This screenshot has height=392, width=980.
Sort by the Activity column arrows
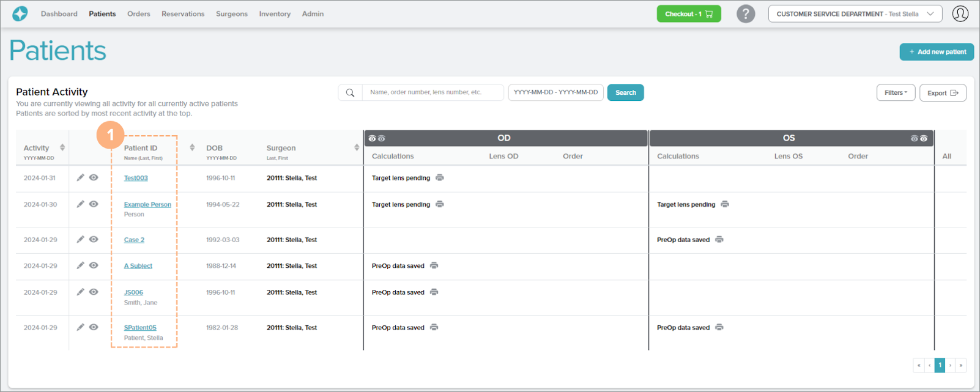click(62, 148)
